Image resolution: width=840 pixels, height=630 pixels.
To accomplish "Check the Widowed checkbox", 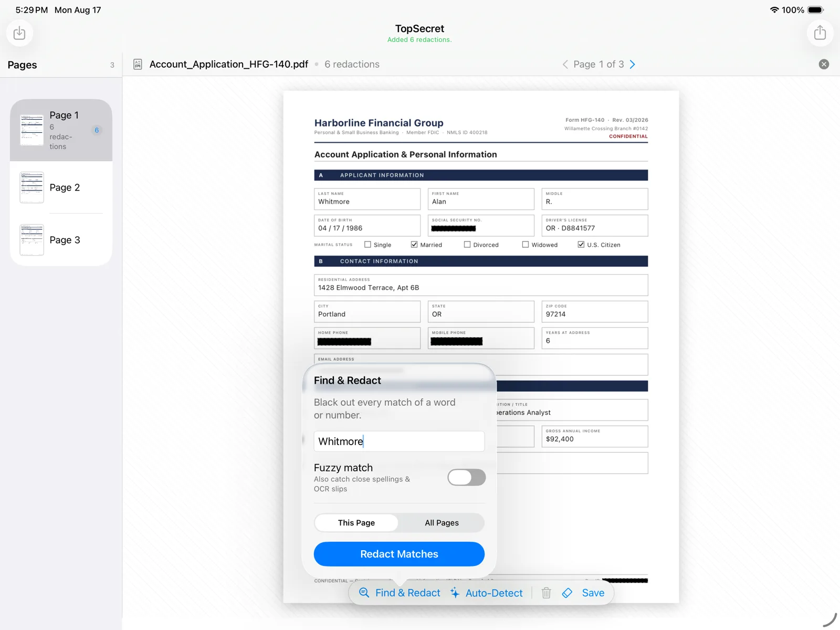I will (526, 245).
